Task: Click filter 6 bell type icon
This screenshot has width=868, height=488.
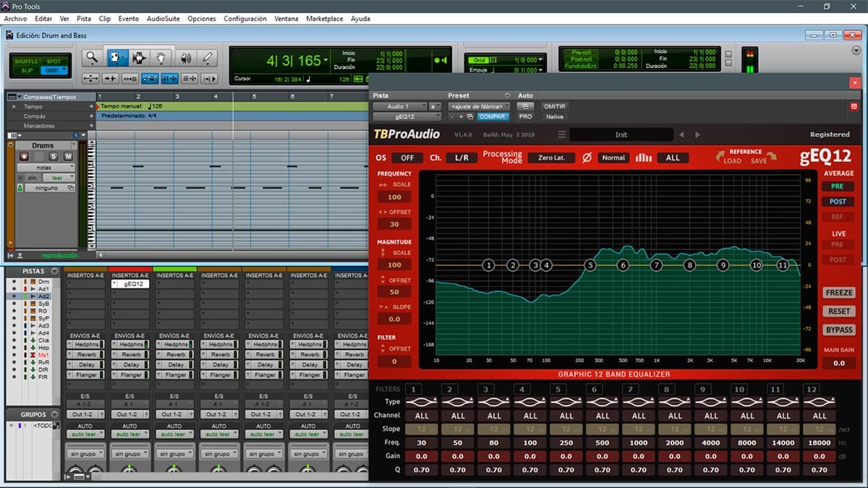Action: (x=603, y=402)
